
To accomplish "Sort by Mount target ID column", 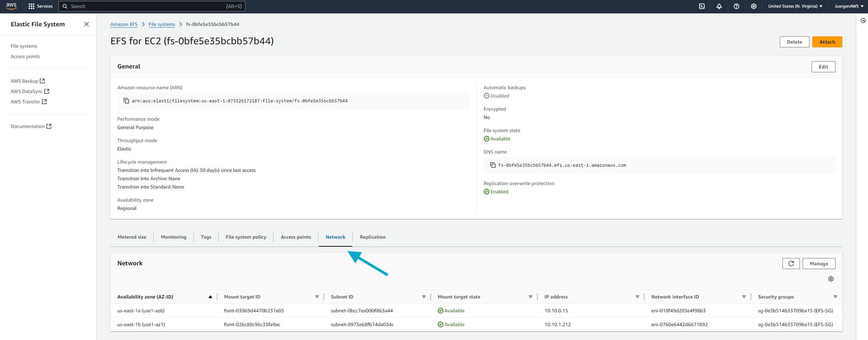I will click(317, 297).
